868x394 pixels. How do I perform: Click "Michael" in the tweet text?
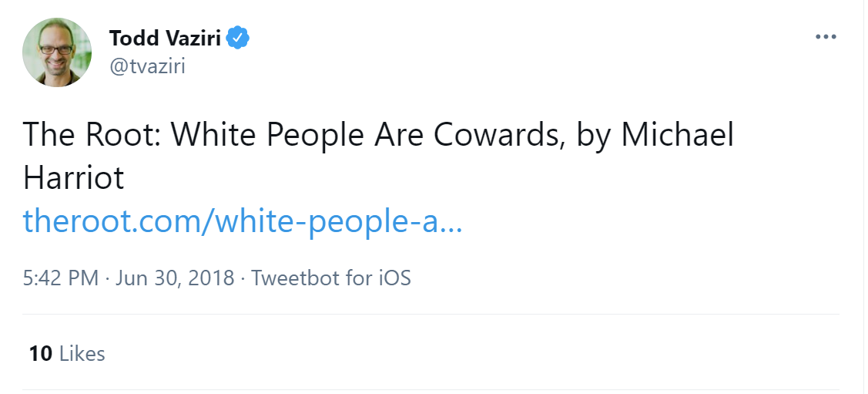[678, 136]
